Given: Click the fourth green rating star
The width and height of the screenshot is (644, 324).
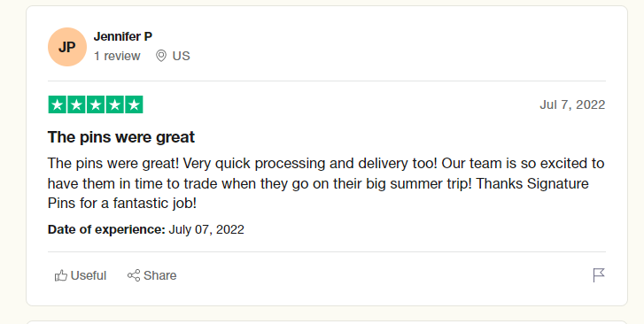Looking at the screenshot, I should coord(115,104).
